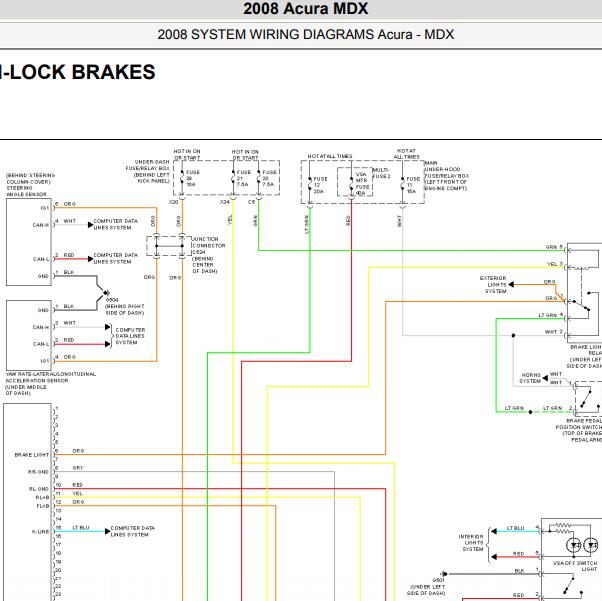Image resolution: width=602 pixels, height=601 pixels.
Task: Select '2008 SYSTEM WIRING DIAGRAMS Acura - MDX' subtitle
Action: [306, 35]
